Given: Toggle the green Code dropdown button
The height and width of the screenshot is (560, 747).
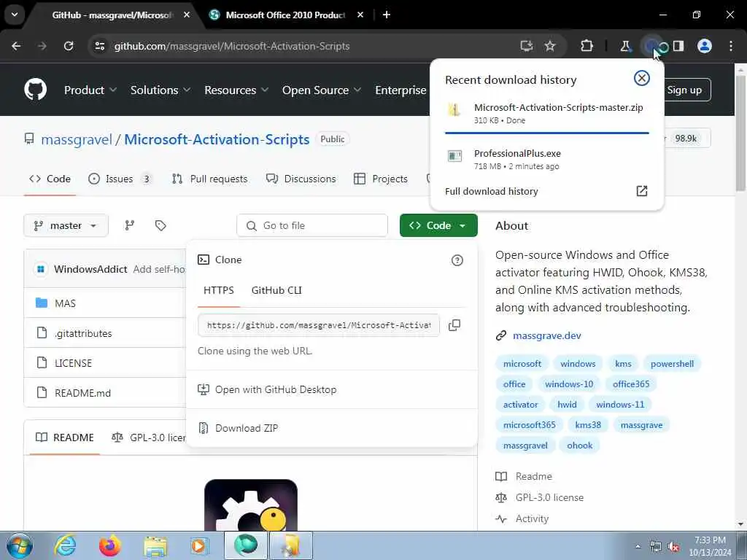Looking at the screenshot, I should click(x=438, y=225).
